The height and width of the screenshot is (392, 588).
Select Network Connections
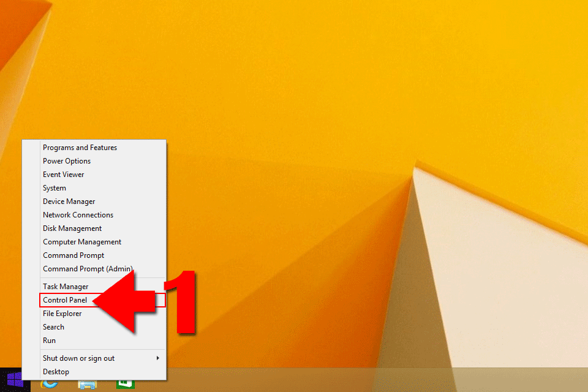pos(78,215)
